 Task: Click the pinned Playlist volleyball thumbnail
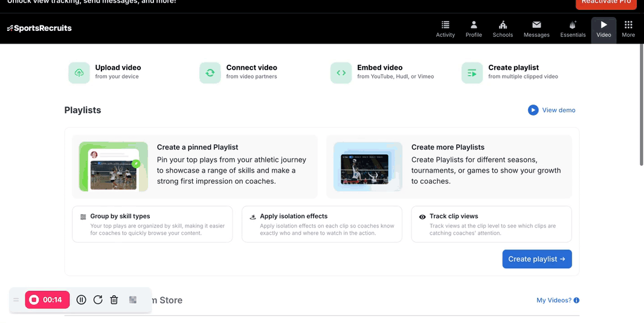pyautogui.click(x=114, y=167)
